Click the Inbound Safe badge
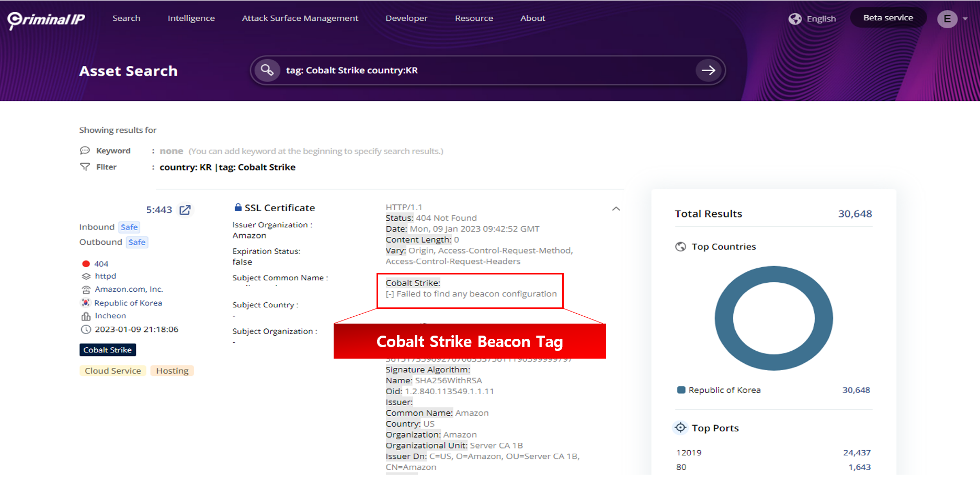The height and width of the screenshot is (482, 980). [129, 227]
